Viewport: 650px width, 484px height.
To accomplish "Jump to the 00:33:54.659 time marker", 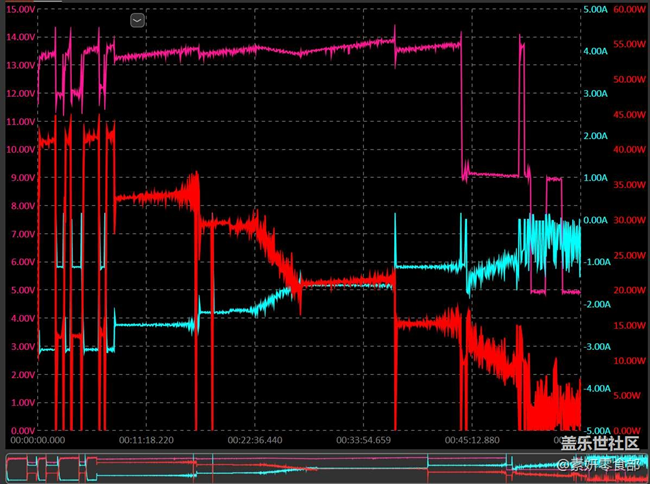I will pos(363,440).
